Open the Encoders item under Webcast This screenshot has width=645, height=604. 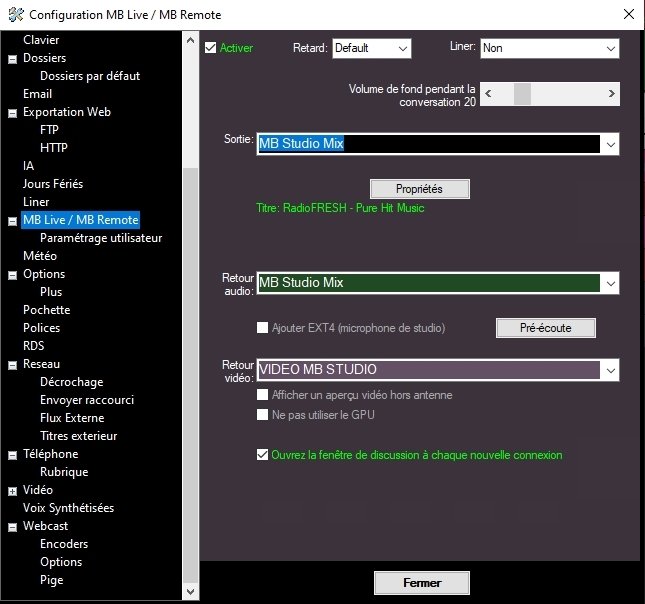coord(64,544)
